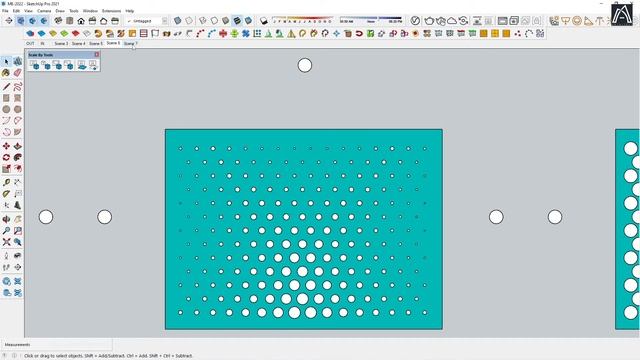Activate the Push/Pull tool
640x360 pixels.
point(18,146)
